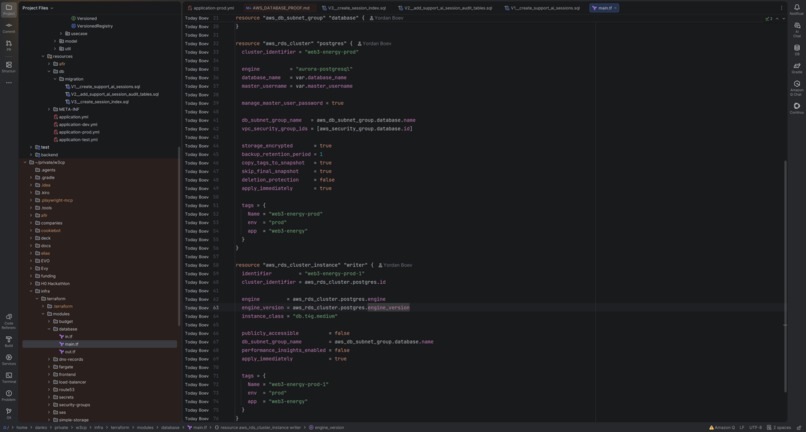Open the Terminal tool window
806x432 pixels.
point(9,377)
